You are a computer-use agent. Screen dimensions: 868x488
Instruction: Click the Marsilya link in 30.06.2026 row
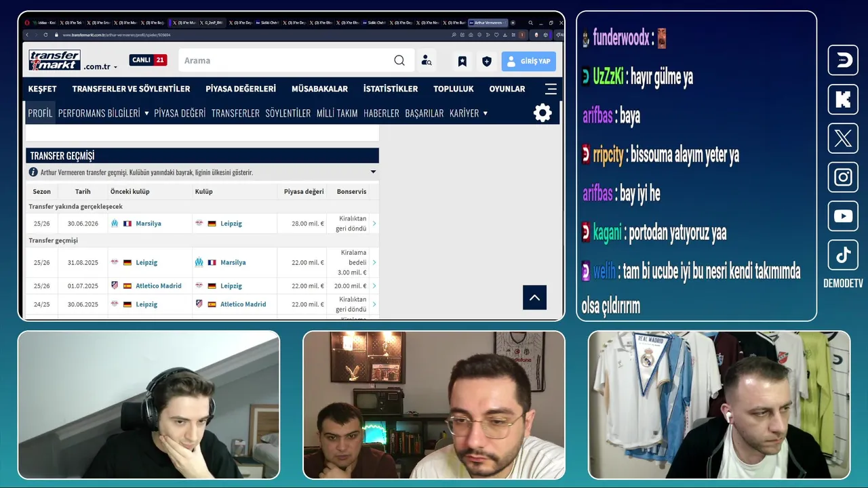click(149, 223)
